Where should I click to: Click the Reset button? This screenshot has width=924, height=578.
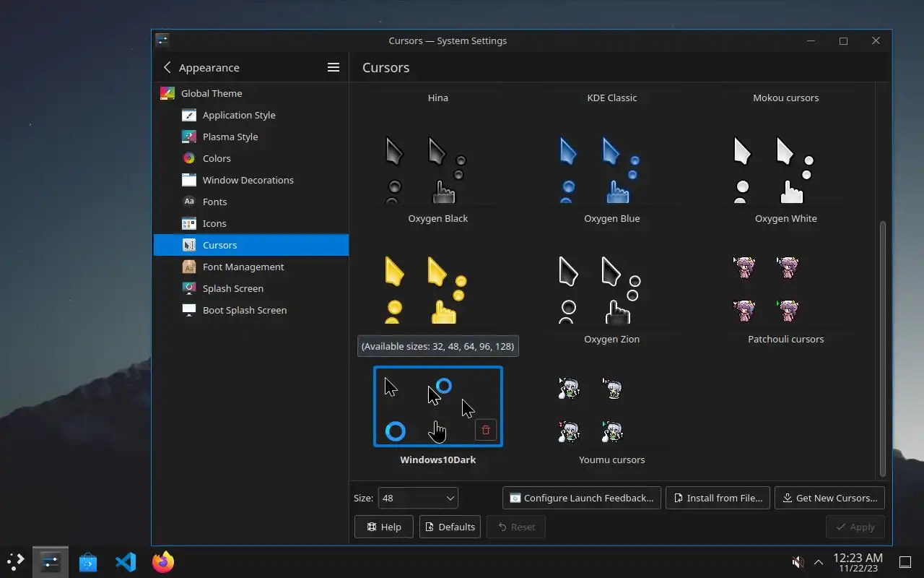click(516, 527)
